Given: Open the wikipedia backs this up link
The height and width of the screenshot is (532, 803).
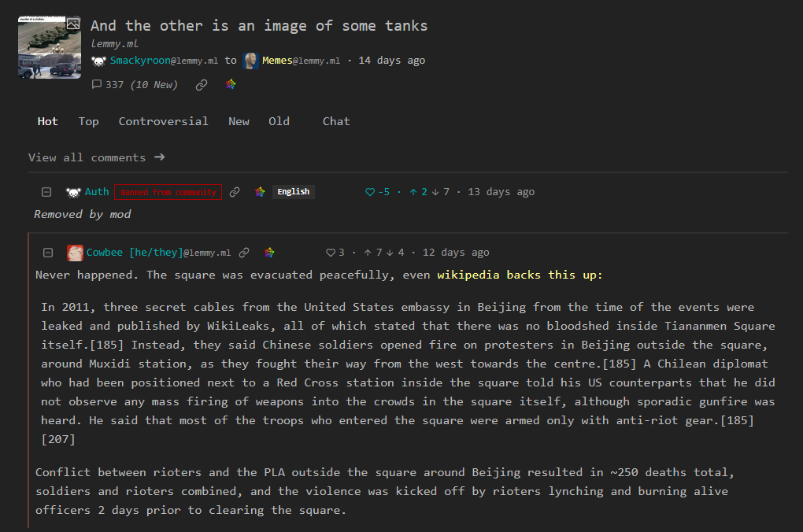Looking at the screenshot, I should 520,275.
